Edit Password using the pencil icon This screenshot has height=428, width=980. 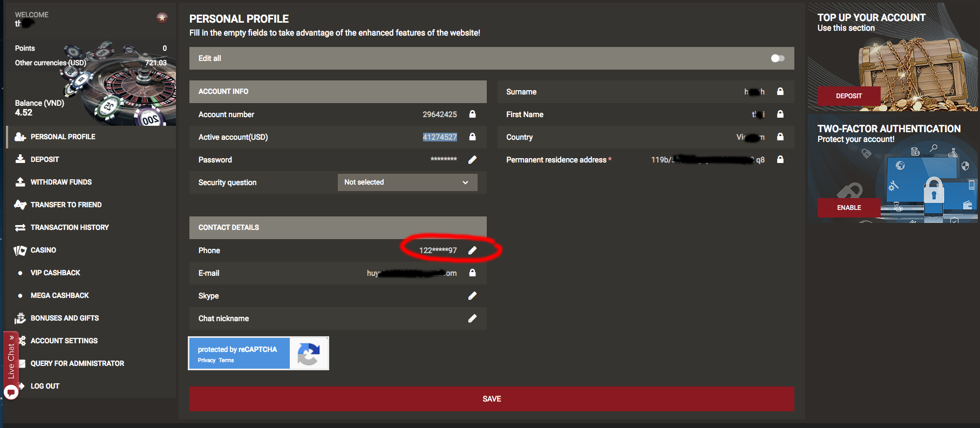click(x=472, y=159)
